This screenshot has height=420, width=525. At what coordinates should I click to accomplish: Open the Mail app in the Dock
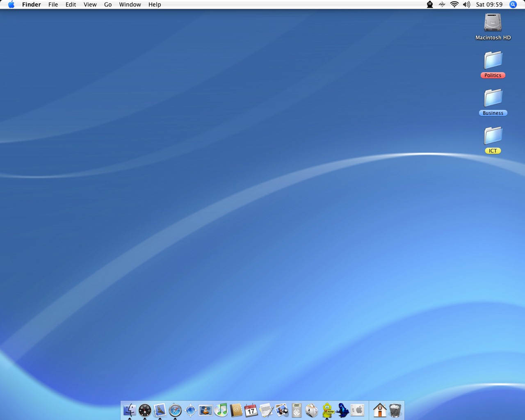click(160, 410)
